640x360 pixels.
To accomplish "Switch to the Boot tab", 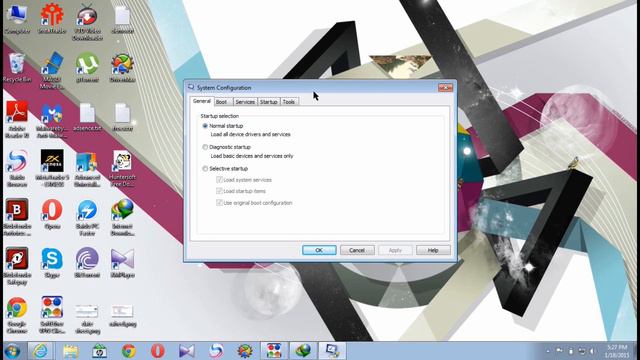I will 222,102.
